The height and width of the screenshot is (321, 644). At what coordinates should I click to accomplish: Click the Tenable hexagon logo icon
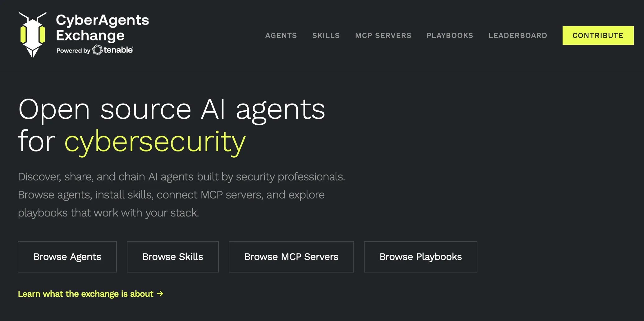[x=97, y=50]
